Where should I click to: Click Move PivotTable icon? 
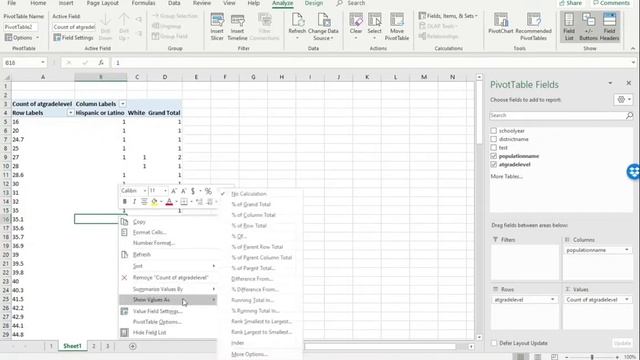[x=397, y=27]
